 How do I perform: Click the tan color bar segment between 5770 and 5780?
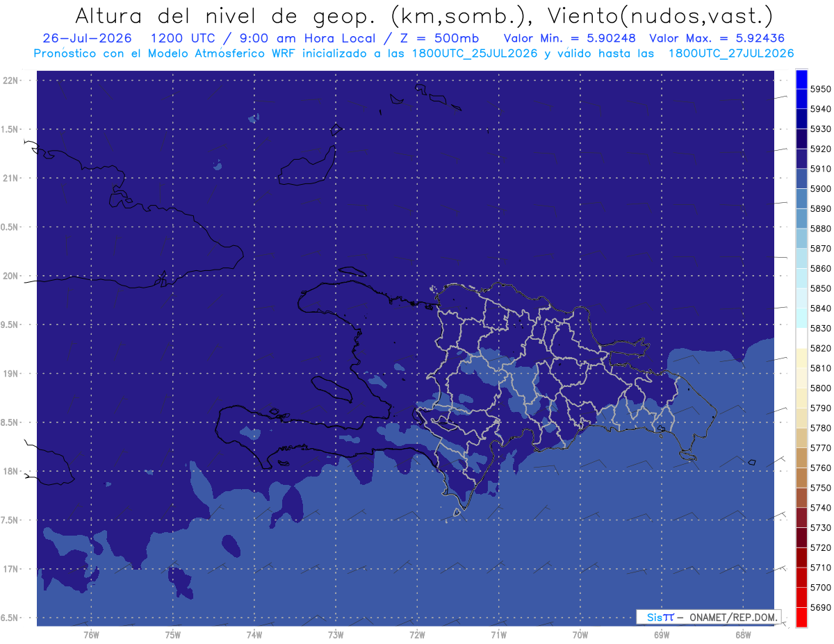pyautogui.click(x=801, y=438)
